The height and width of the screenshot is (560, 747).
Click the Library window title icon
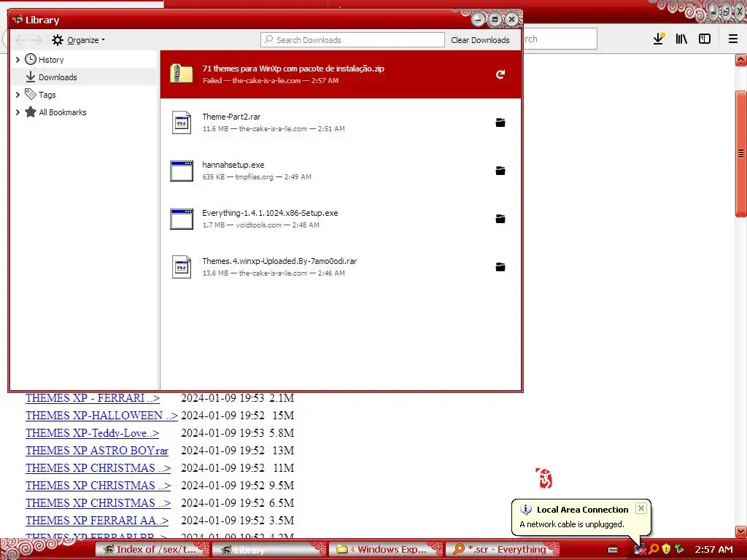[18, 20]
